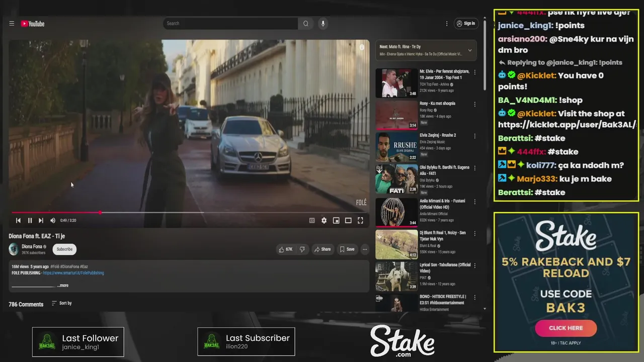
Task: Go to YouTube home via logo
Action: 33,24
